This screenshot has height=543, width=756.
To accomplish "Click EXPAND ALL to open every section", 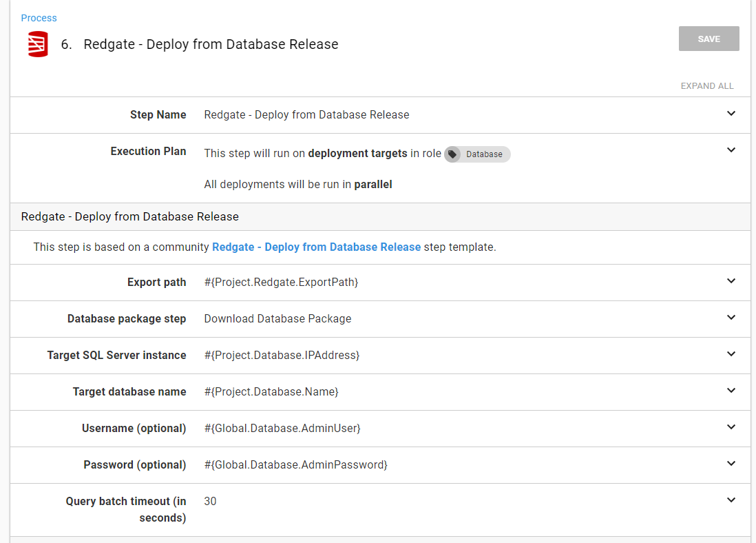I will (x=707, y=85).
